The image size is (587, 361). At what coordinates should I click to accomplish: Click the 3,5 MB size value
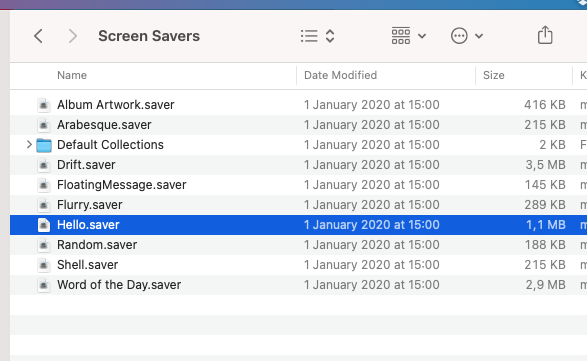coord(545,165)
